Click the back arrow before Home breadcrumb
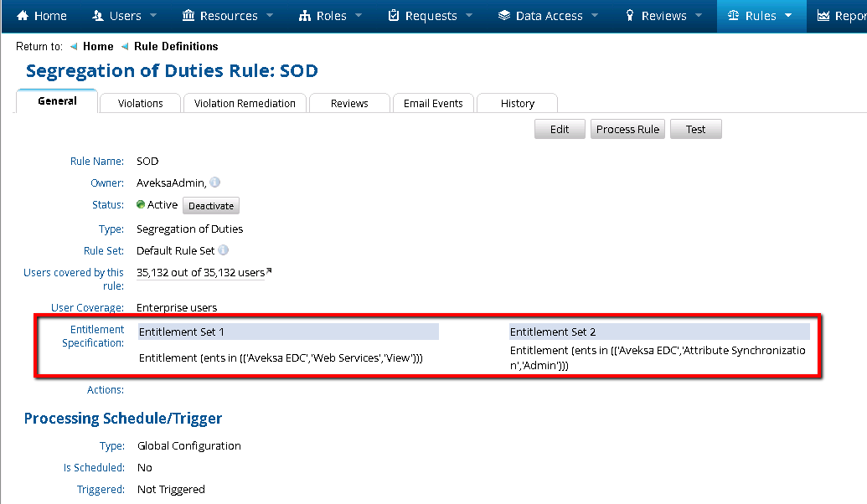The height and width of the screenshot is (504, 867). click(74, 47)
